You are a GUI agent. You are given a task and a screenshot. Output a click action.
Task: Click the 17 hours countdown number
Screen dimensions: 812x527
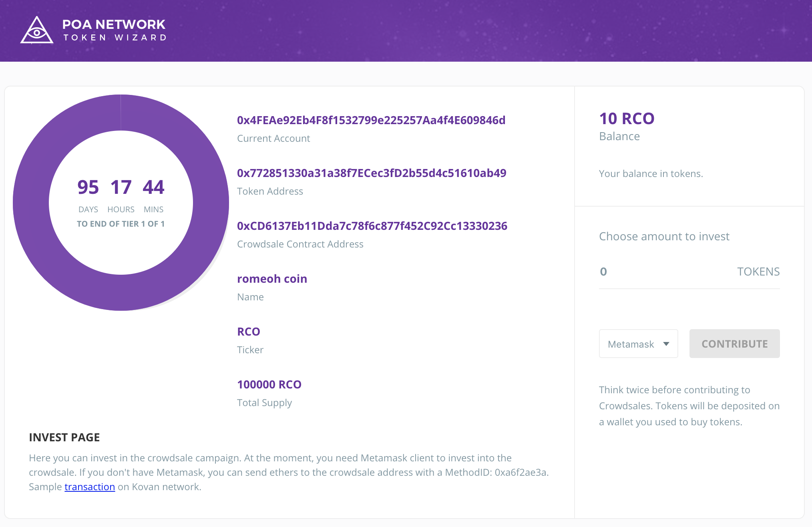click(121, 187)
